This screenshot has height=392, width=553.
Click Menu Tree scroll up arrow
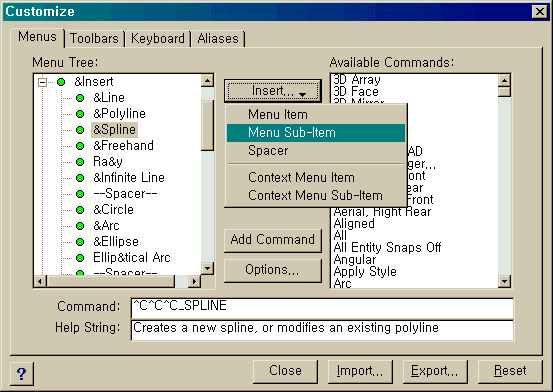click(207, 81)
